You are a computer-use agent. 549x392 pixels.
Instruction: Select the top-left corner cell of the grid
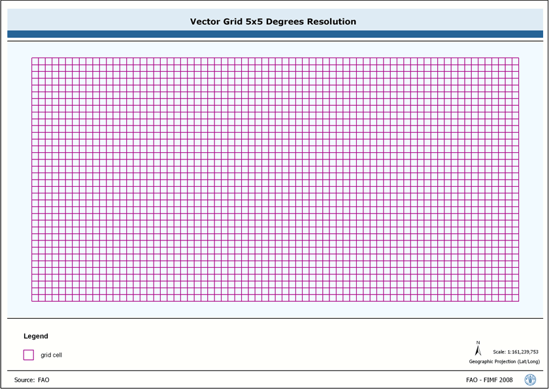[x=35, y=61]
